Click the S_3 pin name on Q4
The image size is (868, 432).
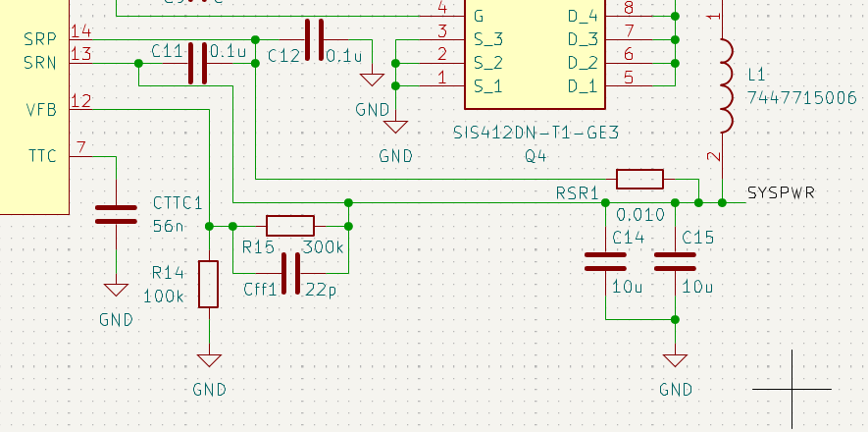tap(488, 40)
